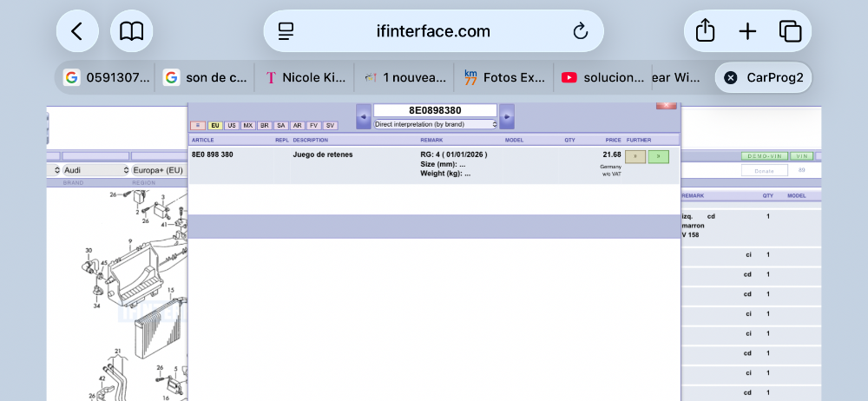Click next arrow right of part number
The height and width of the screenshot is (401, 868).
(507, 116)
